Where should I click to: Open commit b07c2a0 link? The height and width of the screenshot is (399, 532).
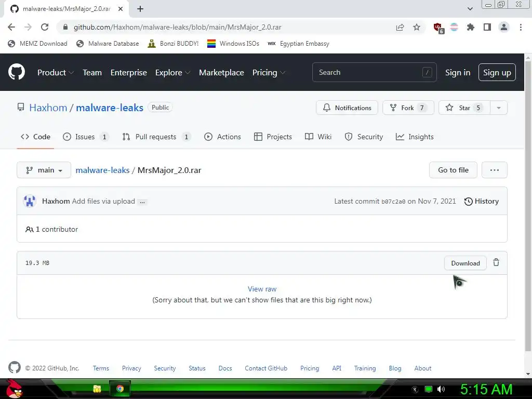(x=393, y=202)
